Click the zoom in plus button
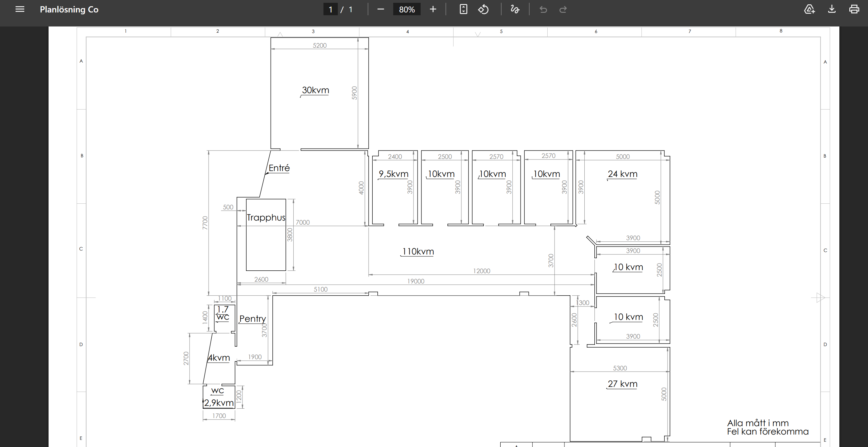868x447 pixels. click(433, 9)
